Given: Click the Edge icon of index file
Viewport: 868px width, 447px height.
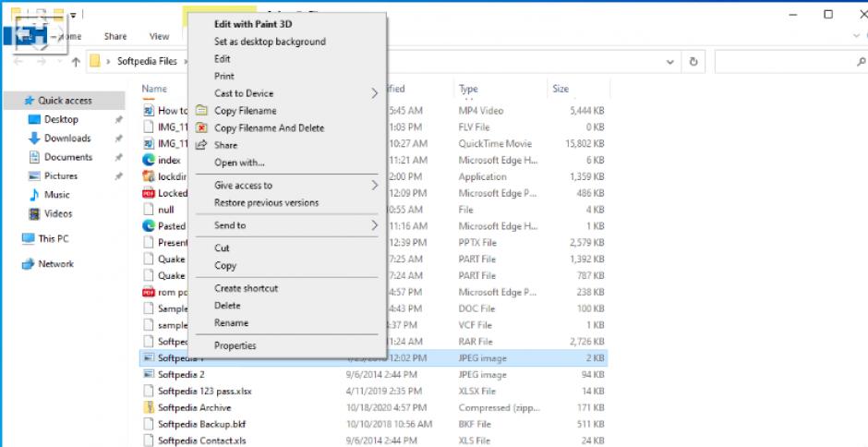Looking at the screenshot, I should (149, 160).
